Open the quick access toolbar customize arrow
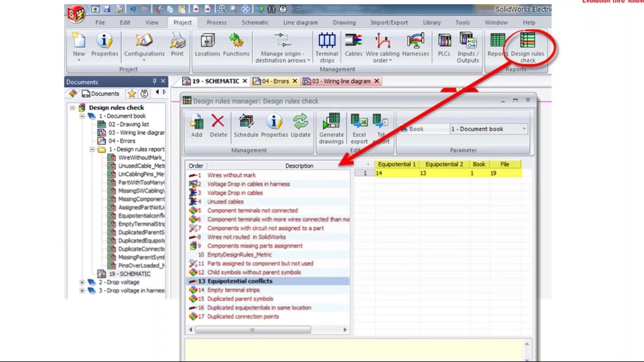Screen dimensions: 644x362 coord(298,9)
